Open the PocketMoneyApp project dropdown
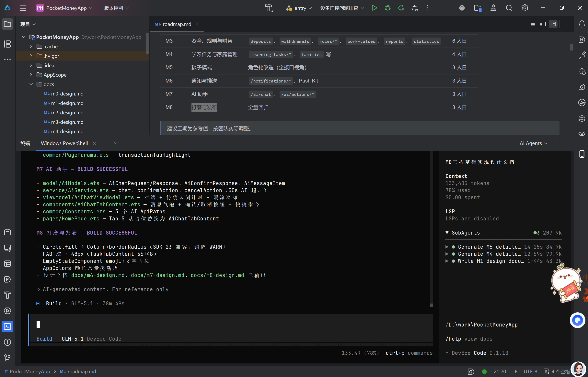 click(64, 8)
